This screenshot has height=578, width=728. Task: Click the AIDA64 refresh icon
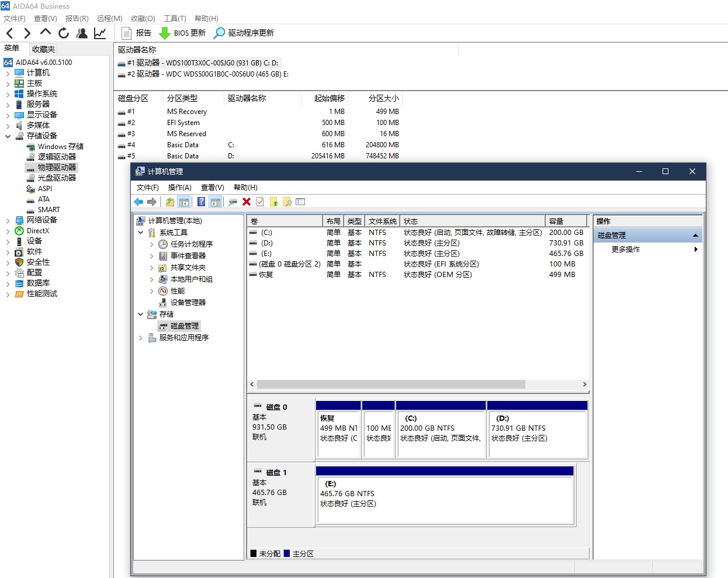click(x=64, y=33)
